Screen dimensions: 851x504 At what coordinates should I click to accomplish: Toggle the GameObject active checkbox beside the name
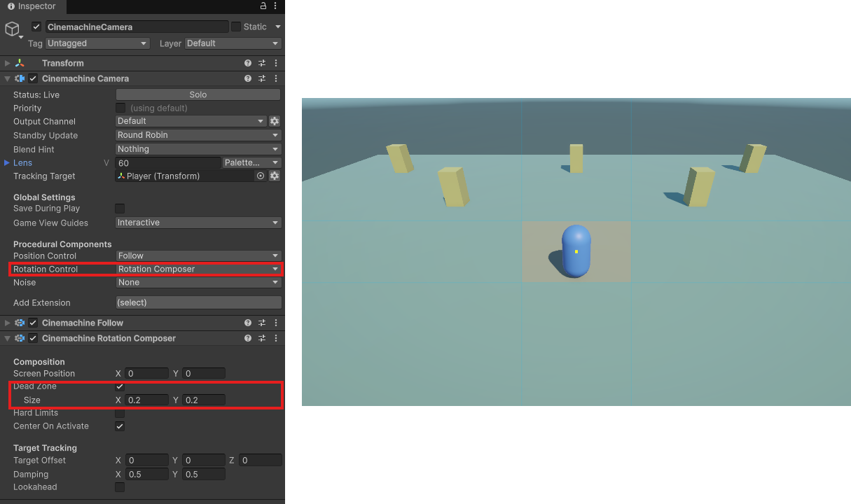coord(36,27)
